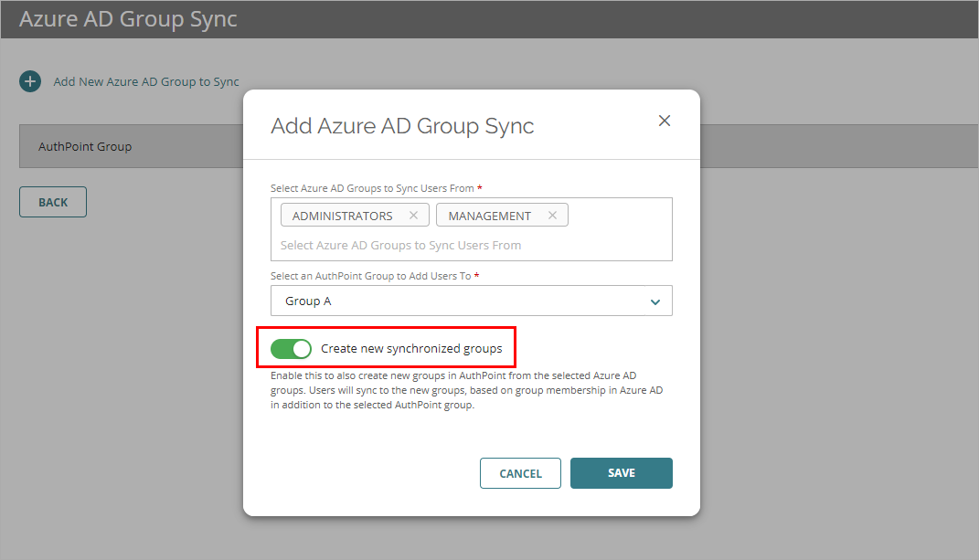
Task: Remove the MANAGEMENT group chip
Action: tap(552, 216)
